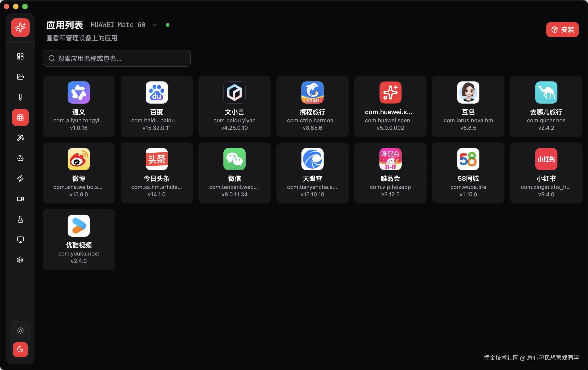Click the robot icon in sidebar
Screen dimensions: 588x370
[x=20, y=158]
